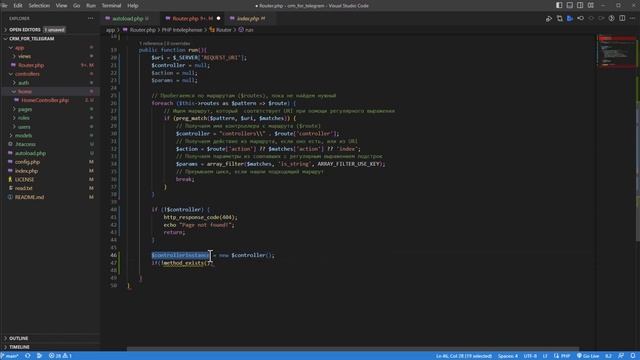Click the PHP Intelephense breadcrumb

click(182, 30)
